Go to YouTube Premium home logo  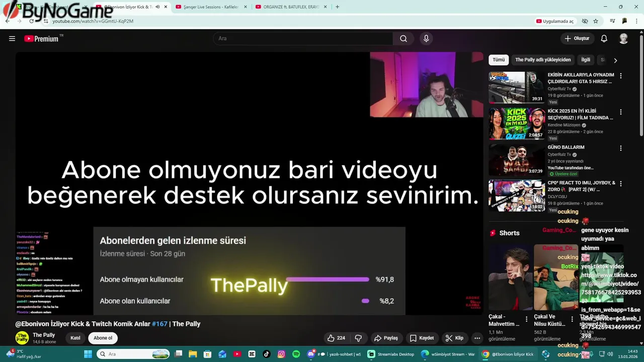pos(41,39)
